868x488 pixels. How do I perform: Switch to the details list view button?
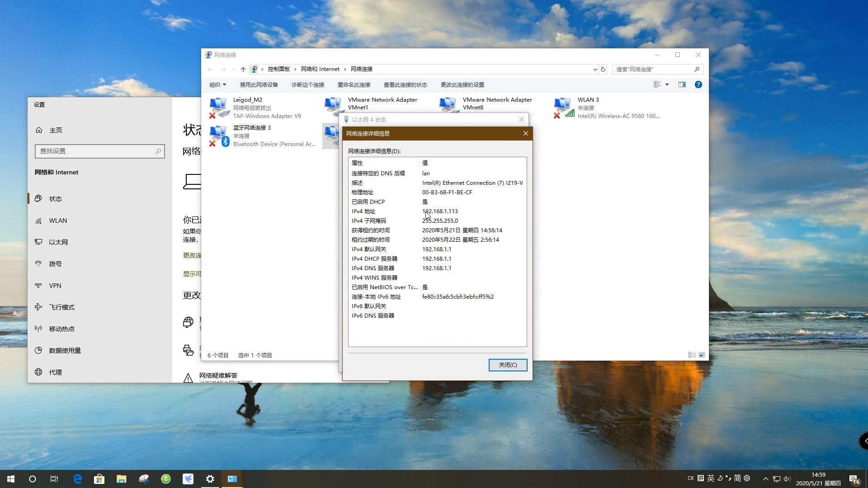point(692,355)
